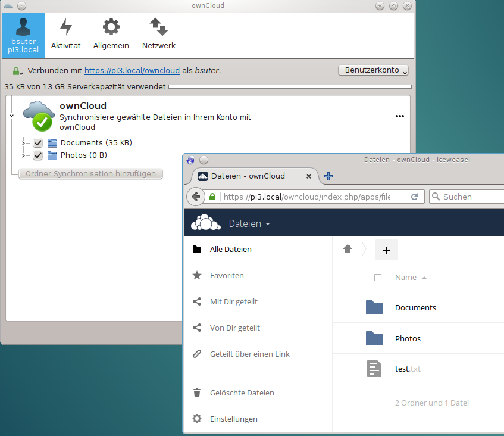Select the Allgemein gear icon
504x436 pixels.
tap(111, 34)
